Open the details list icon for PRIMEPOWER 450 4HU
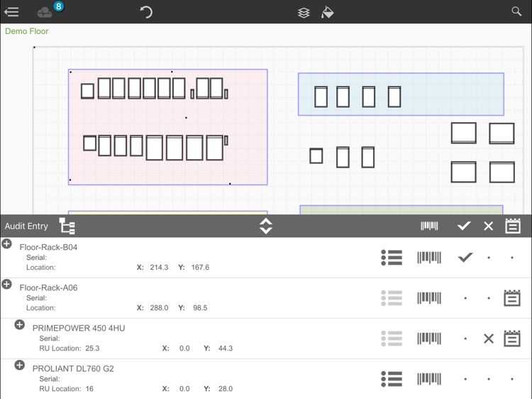This screenshot has height=399, width=532. (x=392, y=338)
